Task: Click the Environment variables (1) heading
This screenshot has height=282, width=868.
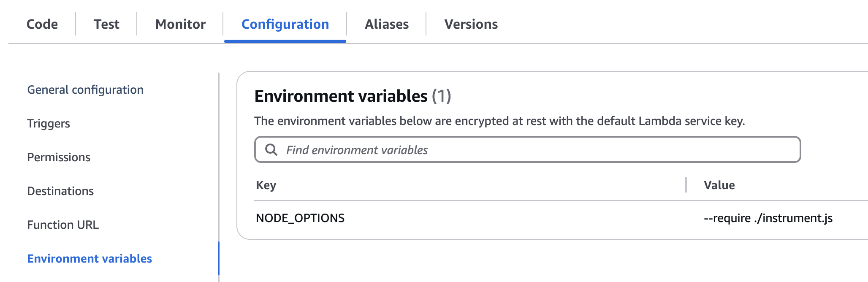Action: coord(353,96)
